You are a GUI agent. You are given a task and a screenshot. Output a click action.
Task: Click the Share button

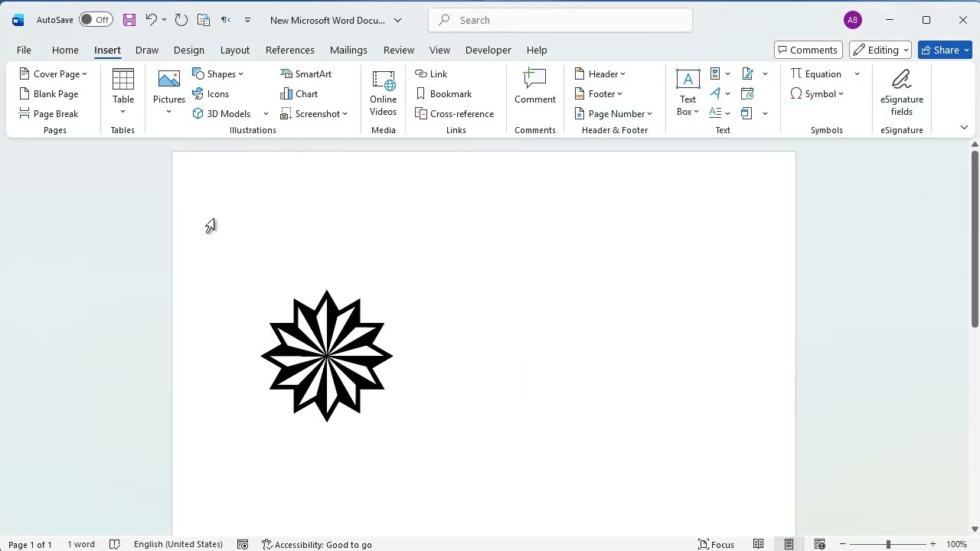[945, 50]
